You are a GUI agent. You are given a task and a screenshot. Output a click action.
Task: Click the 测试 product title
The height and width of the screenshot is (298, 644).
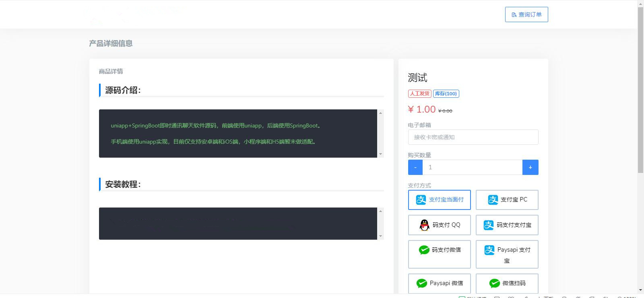click(417, 78)
